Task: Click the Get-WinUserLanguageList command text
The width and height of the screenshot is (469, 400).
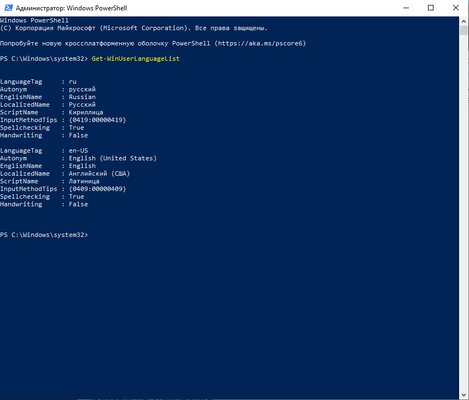Action: [136, 59]
